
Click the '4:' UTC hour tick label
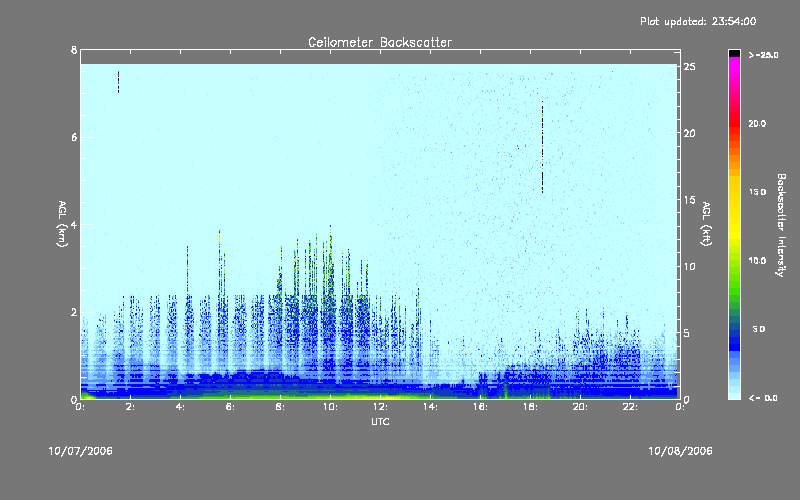coord(181,407)
